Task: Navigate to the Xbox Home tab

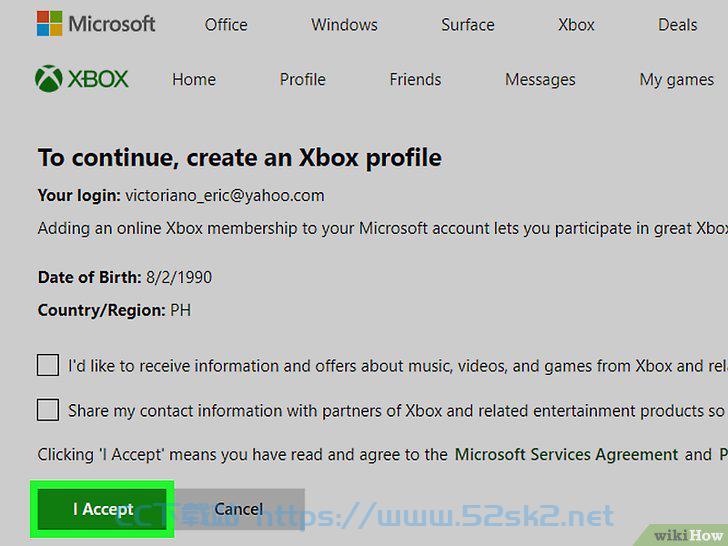Action: click(194, 79)
